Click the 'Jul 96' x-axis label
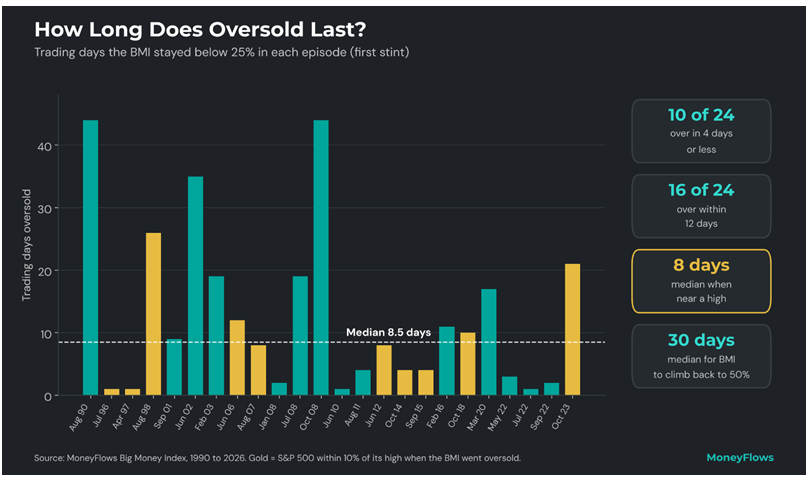Image resolution: width=810 pixels, height=481 pixels. 100,416
